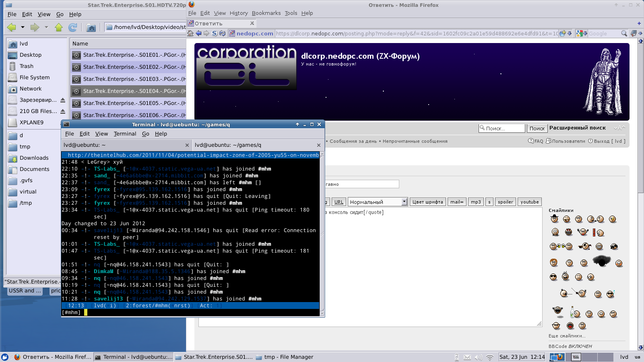
Task: Insert the hat-wearing smiley
Action: [x=555, y=219]
